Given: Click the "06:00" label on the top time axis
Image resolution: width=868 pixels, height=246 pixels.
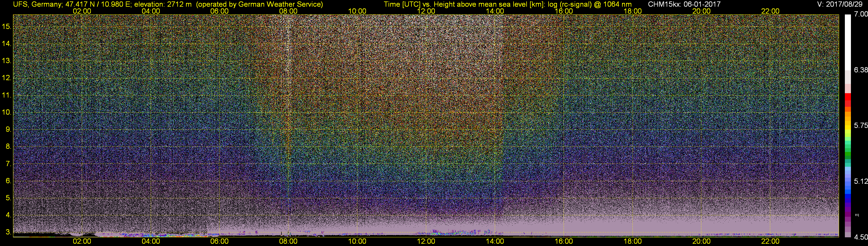Looking at the screenshot, I should click(x=219, y=11).
